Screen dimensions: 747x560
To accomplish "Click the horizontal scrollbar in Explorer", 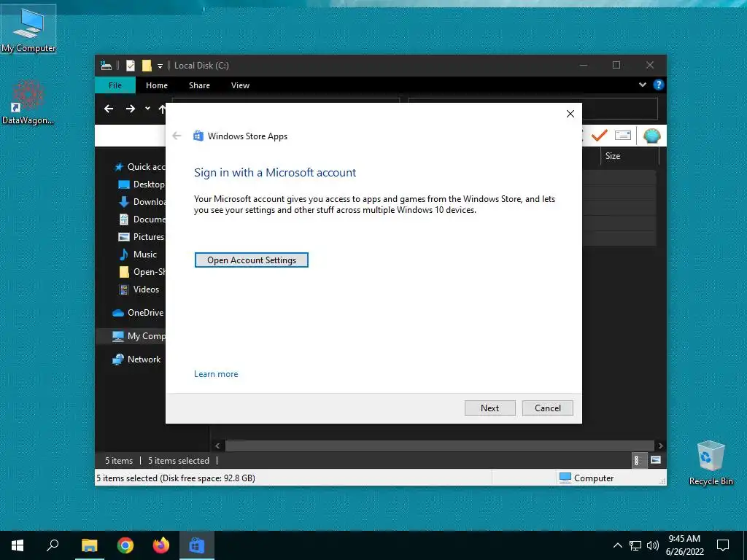I will tap(439, 446).
